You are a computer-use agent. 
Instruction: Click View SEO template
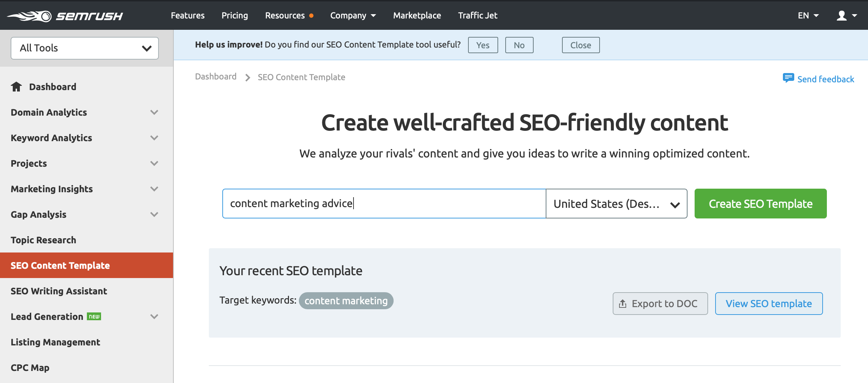point(769,303)
